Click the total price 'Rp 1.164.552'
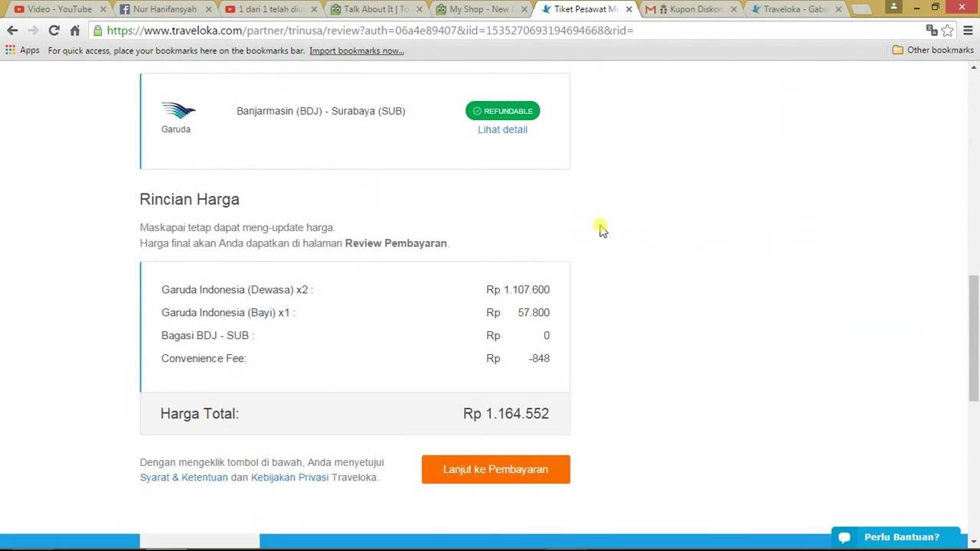This screenshot has width=980, height=551. click(x=506, y=413)
